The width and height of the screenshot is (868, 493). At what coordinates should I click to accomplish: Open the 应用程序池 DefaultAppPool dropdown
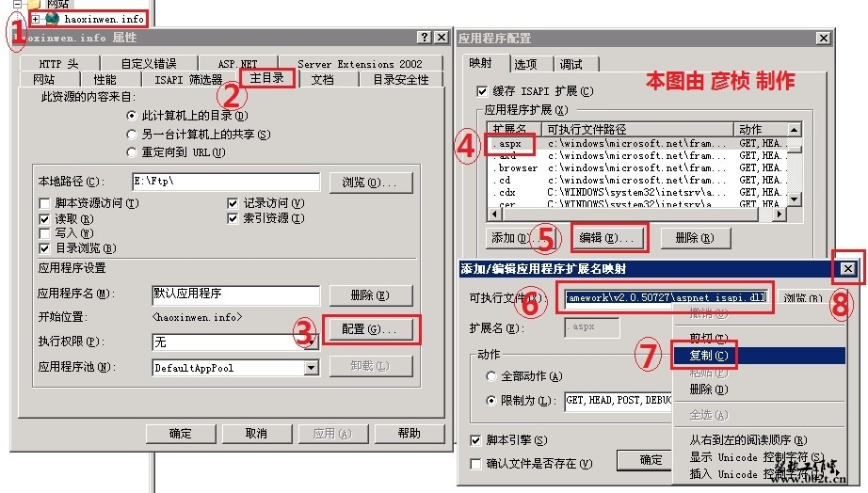312,368
